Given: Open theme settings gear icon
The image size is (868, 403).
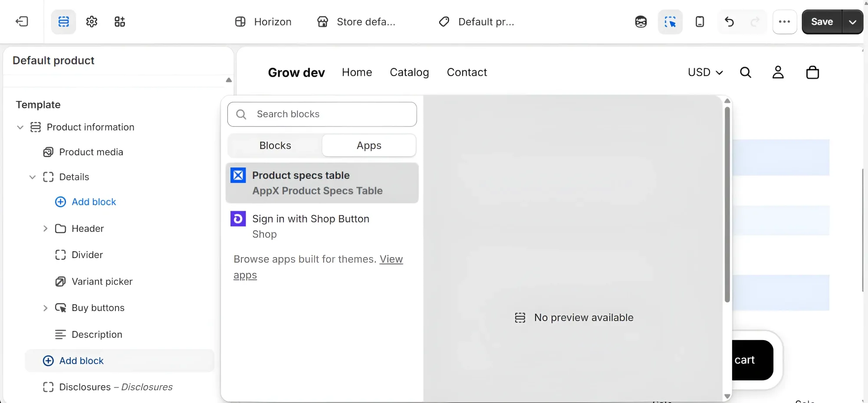Looking at the screenshot, I should (92, 22).
